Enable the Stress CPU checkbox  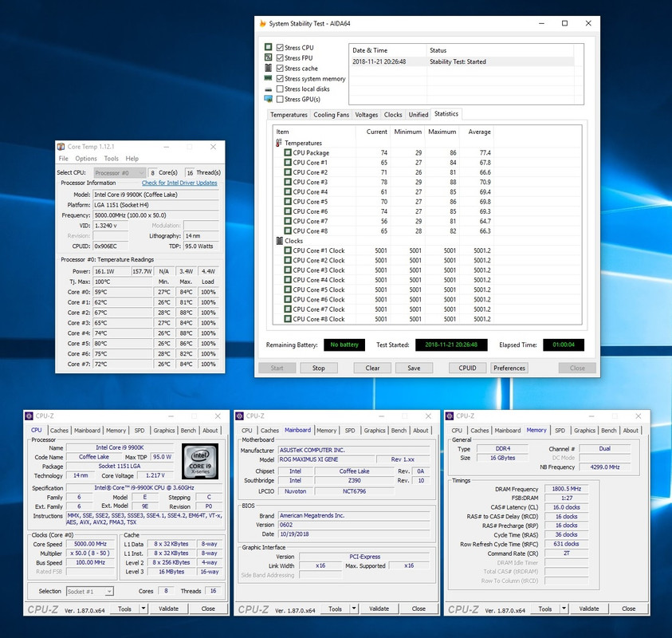coord(280,48)
